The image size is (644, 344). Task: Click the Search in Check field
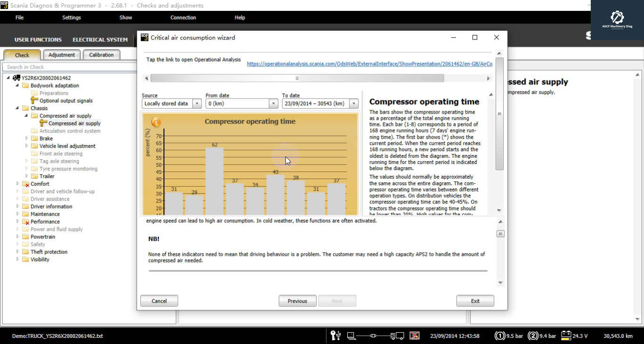pyautogui.click(x=71, y=67)
